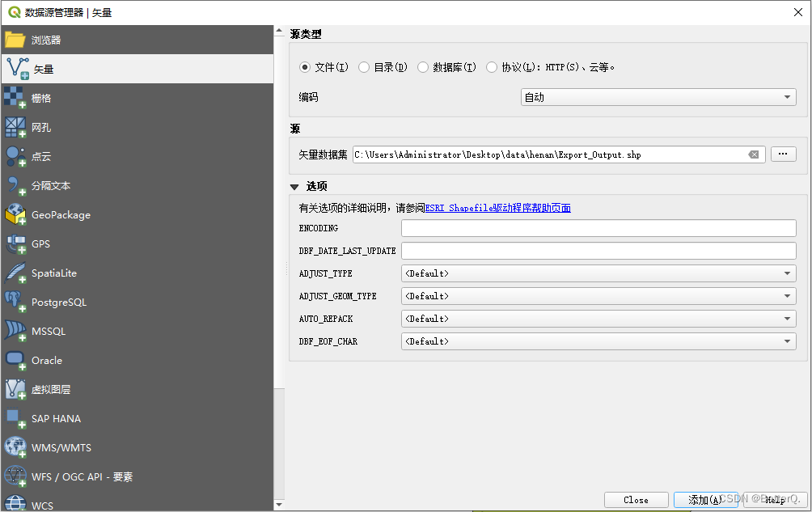
Task: Select the 分隔文本 delimited text icon
Action: click(x=15, y=185)
